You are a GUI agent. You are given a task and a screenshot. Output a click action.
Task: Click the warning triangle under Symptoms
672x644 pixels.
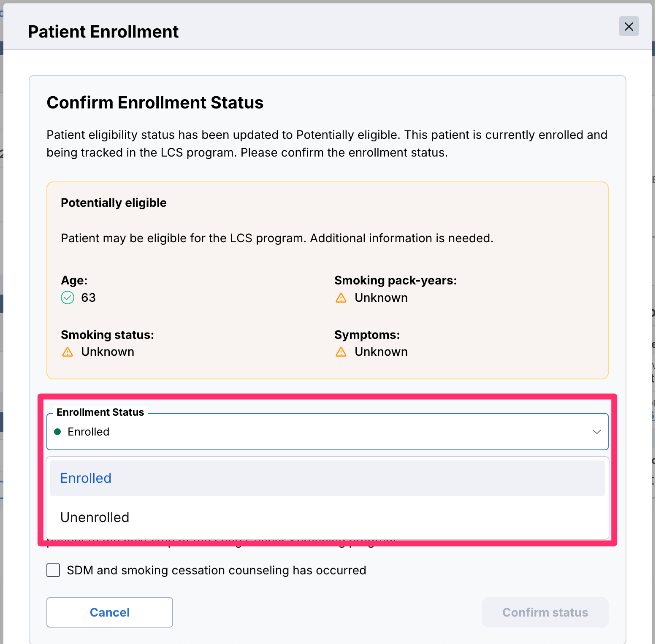click(341, 352)
